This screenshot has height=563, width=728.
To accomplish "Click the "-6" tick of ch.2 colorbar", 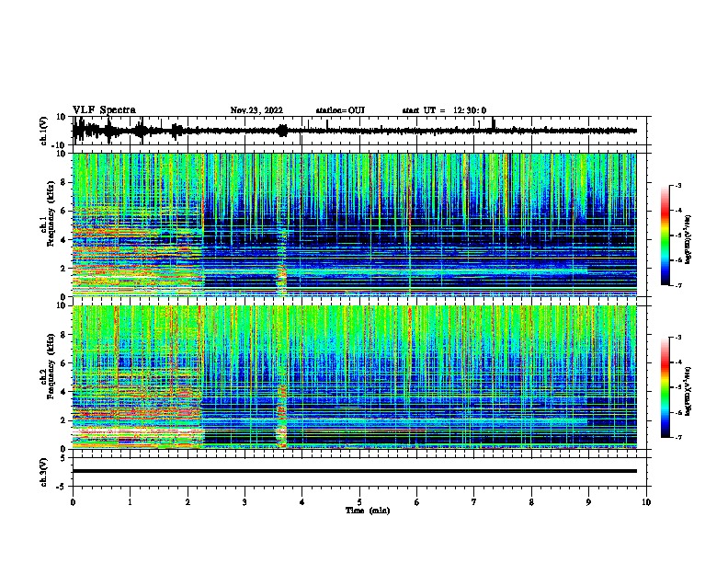I will [x=678, y=412].
